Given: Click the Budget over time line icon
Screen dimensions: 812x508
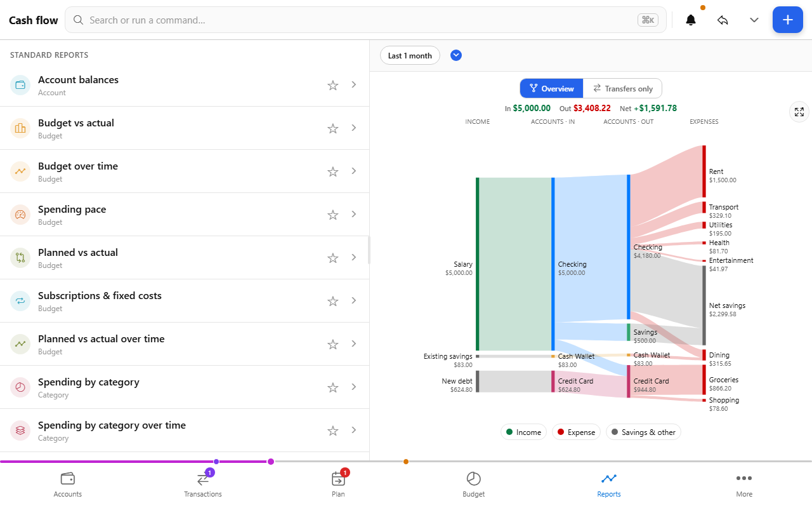Looking at the screenshot, I should (20, 171).
